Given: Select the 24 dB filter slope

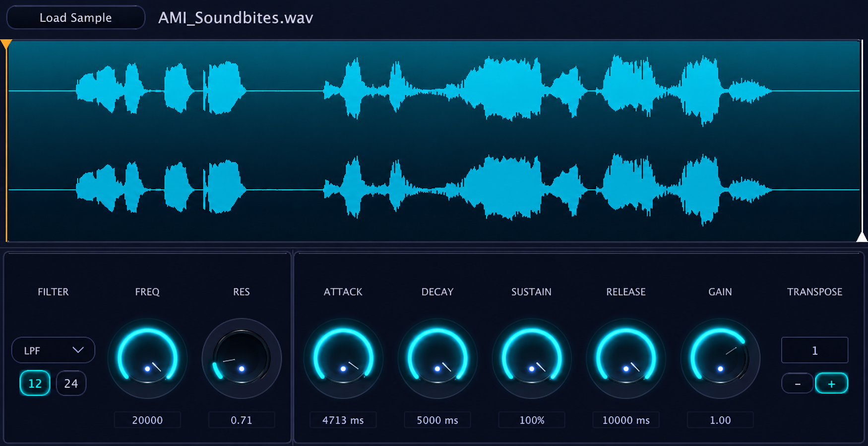Looking at the screenshot, I should click(71, 383).
